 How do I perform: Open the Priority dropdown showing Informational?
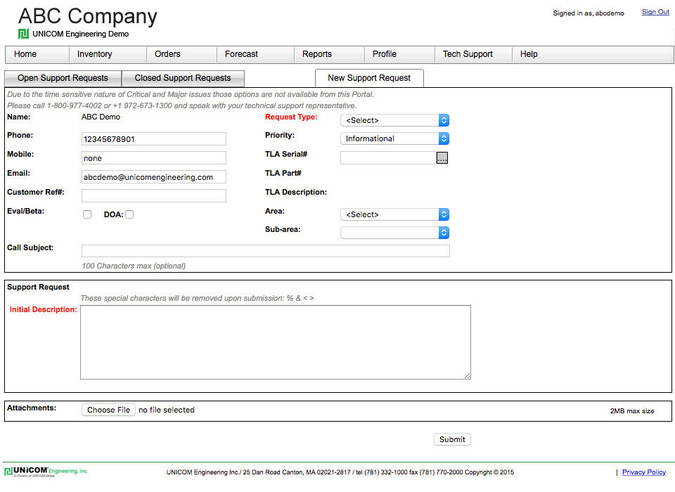coord(395,139)
